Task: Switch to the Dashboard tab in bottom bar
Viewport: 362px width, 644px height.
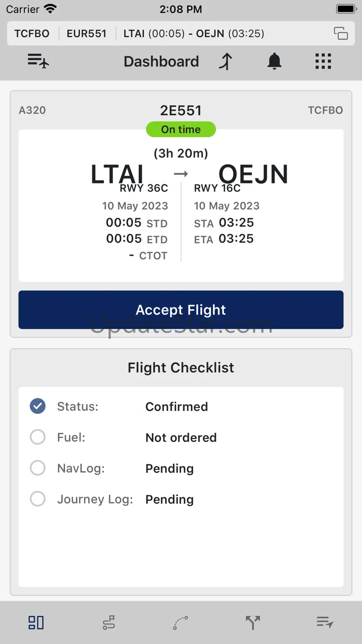Action: (36, 623)
